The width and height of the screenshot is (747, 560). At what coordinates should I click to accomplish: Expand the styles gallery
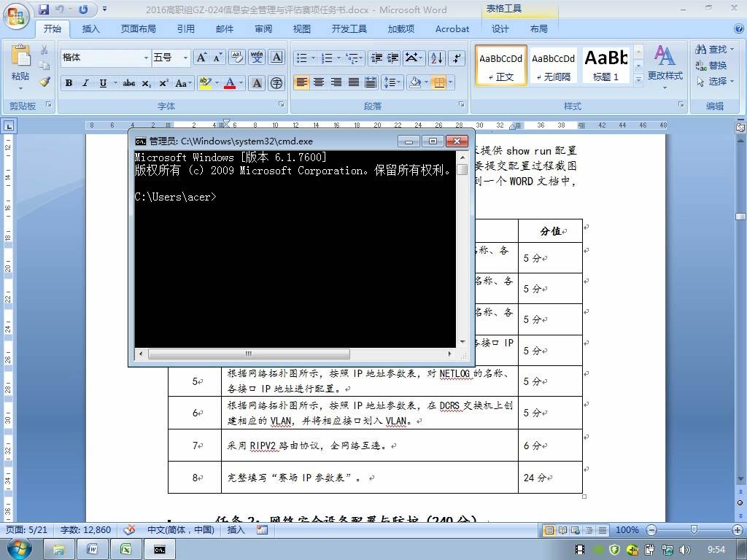coord(638,79)
